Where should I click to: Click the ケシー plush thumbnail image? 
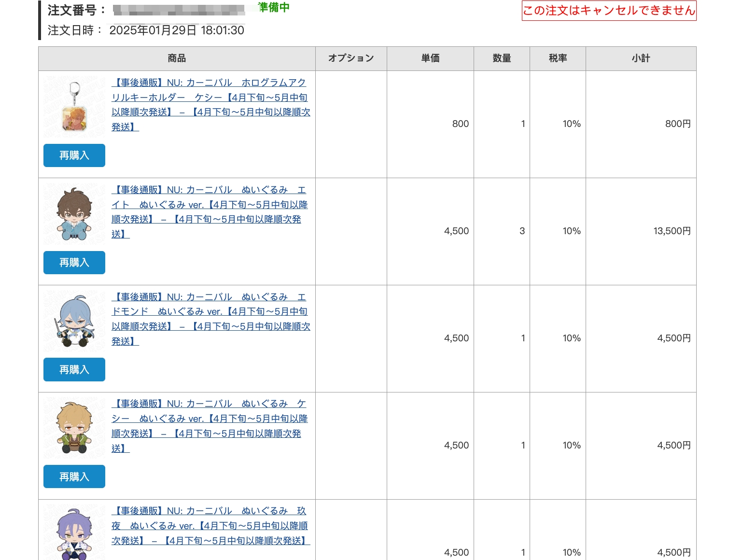coord(74,429)
